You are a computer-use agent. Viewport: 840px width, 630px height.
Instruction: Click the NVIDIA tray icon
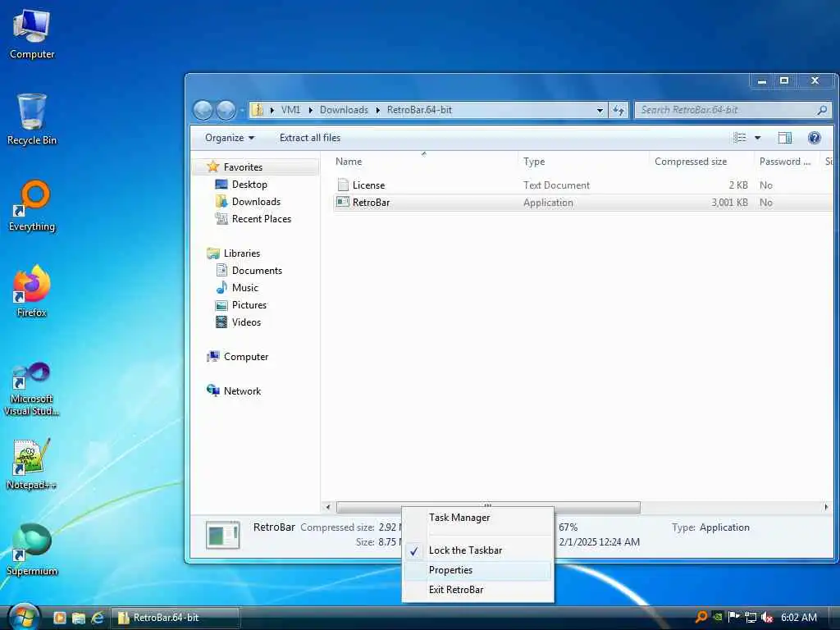click(717, 617)
